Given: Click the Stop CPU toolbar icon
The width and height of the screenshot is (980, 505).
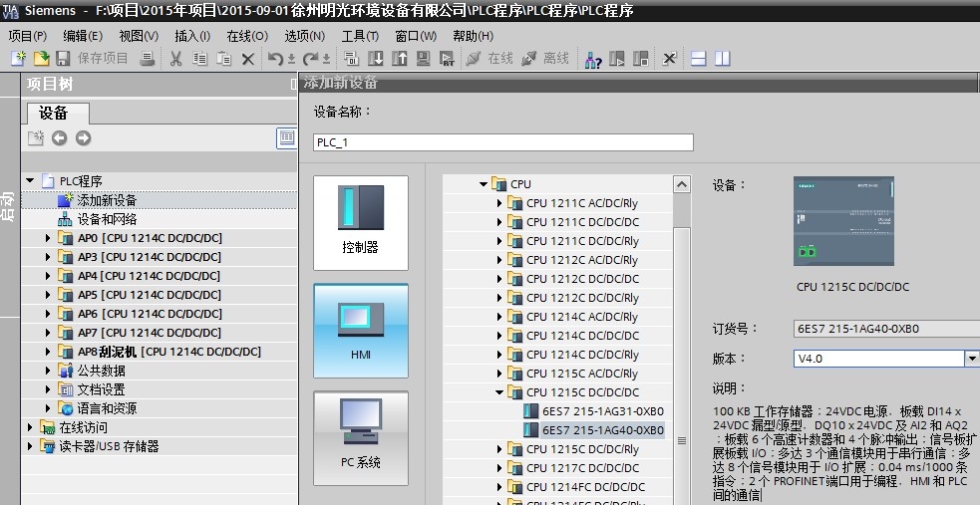Looking at the screenshot, I should point(641,59).
